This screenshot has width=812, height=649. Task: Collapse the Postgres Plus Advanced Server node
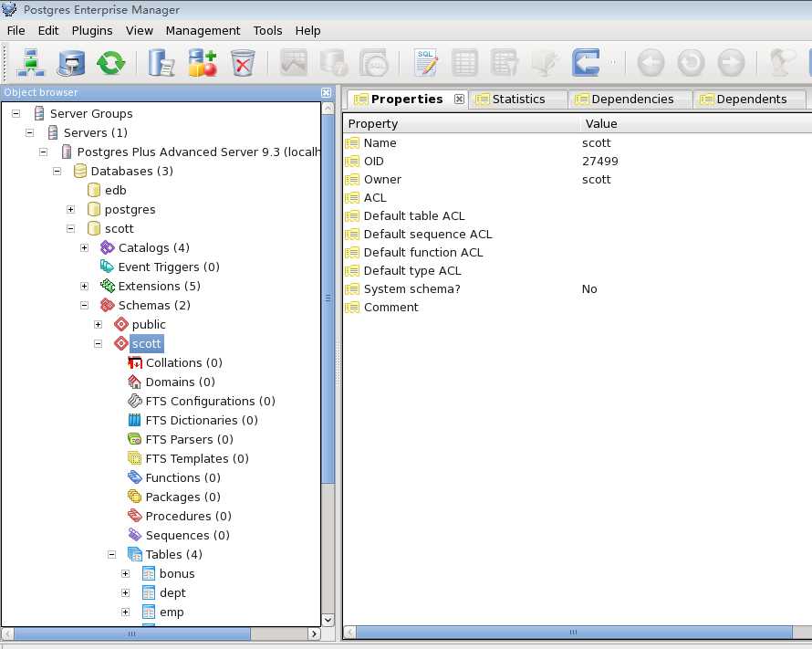44,152
